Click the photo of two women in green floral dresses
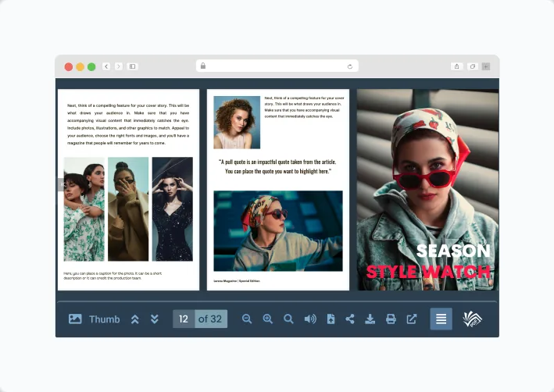The height and width of the screenshot is (392, 554). click(84, 209)
